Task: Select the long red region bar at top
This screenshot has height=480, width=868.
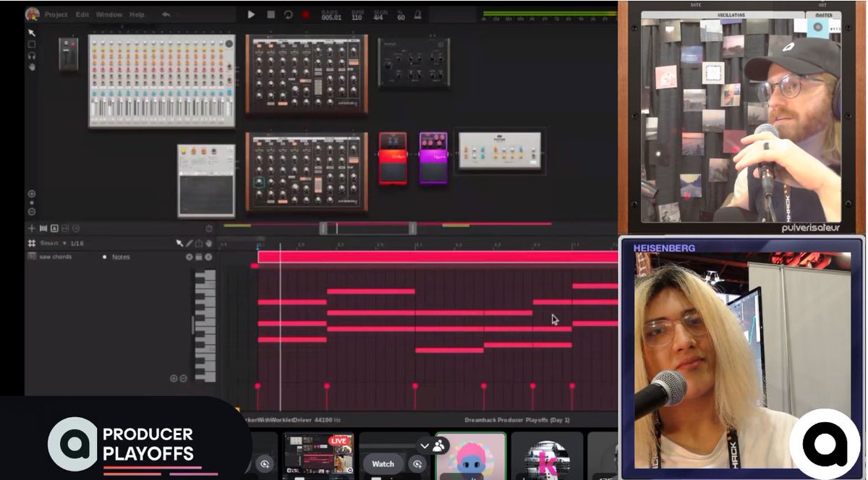Action: (438, 257)
